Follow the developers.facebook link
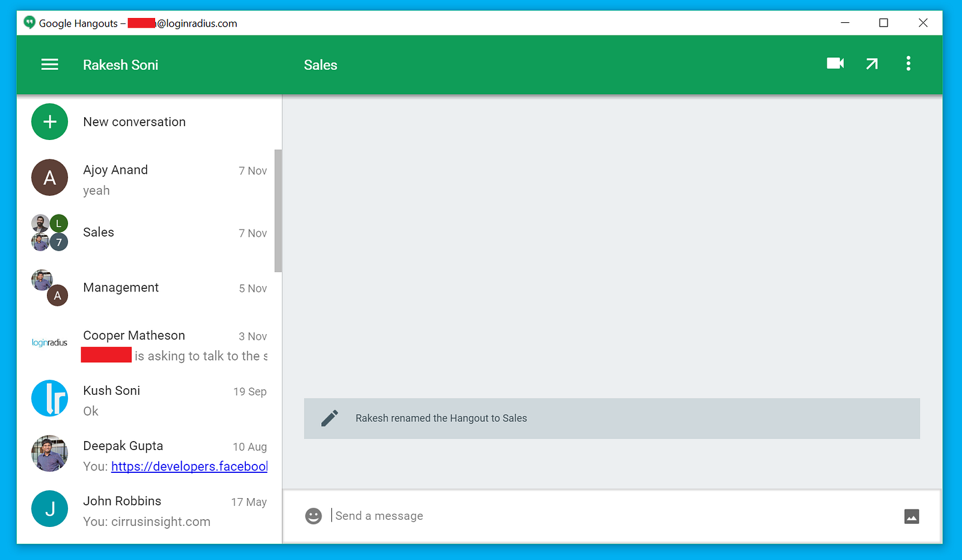 (x=189, y=466)
